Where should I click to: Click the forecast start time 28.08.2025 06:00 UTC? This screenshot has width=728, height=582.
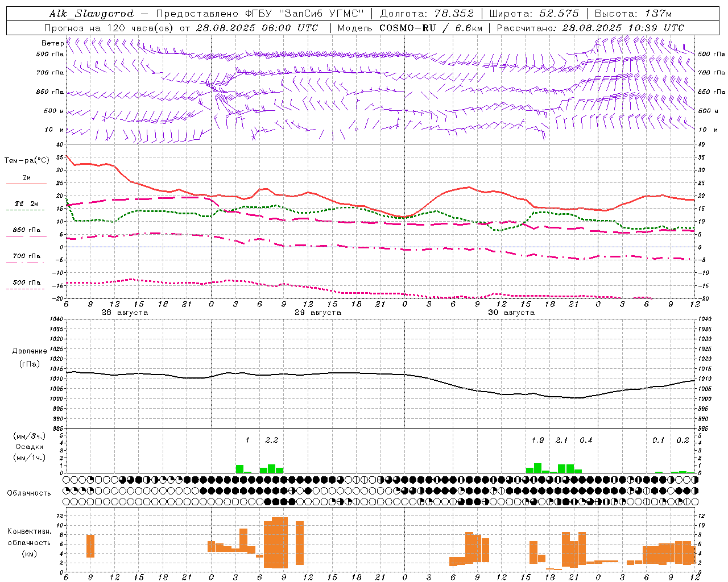pos(257,28)
